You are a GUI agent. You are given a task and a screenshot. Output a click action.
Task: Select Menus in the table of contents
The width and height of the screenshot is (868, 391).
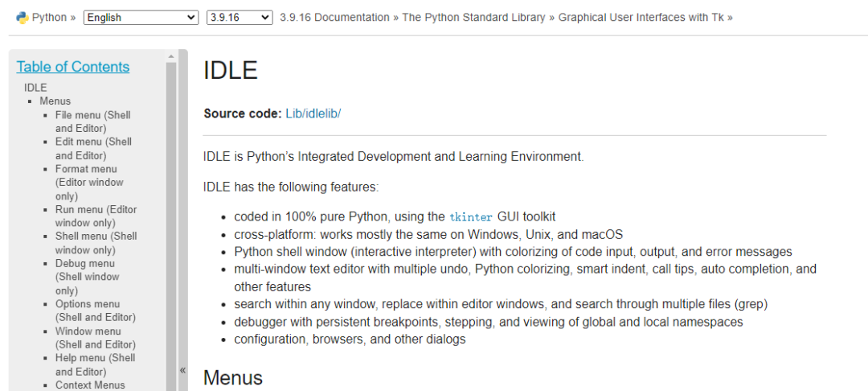click(x=55, y=101)
